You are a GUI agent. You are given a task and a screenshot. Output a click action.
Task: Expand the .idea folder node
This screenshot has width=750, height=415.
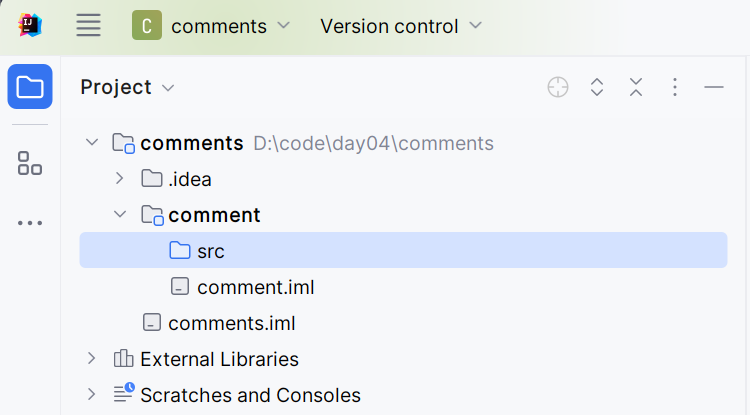[120, 179]
